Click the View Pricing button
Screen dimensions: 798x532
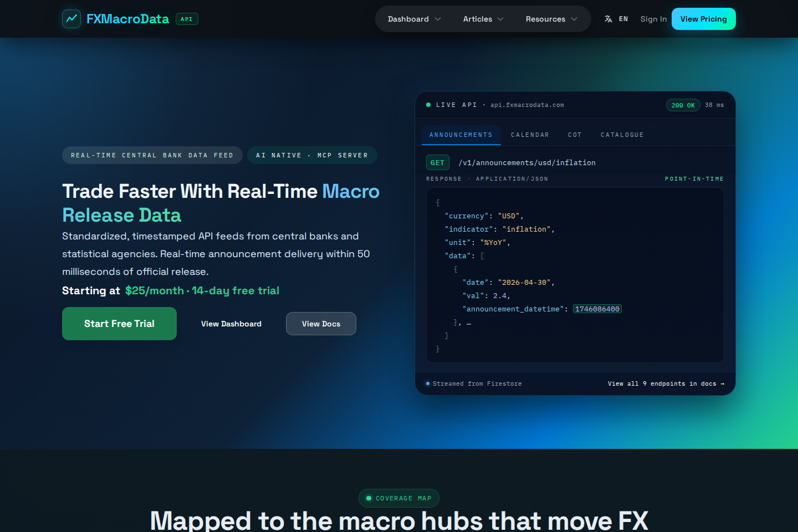pyautogui.click(x=704, y=19)
